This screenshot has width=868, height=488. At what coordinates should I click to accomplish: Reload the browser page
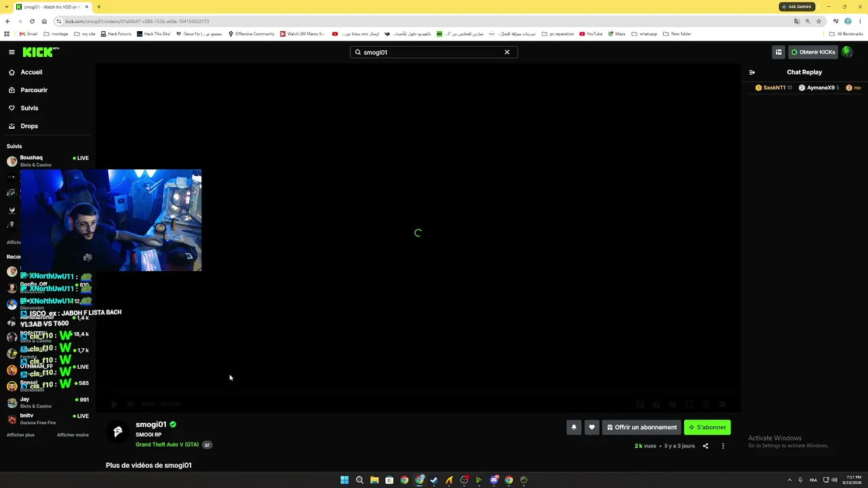click(32, 21)
